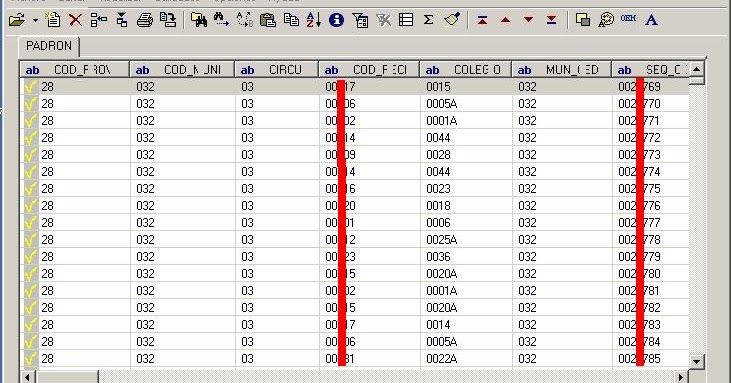Open a file with the folder icon
This screenshot has width=731, height=383.
coord(17,20)
